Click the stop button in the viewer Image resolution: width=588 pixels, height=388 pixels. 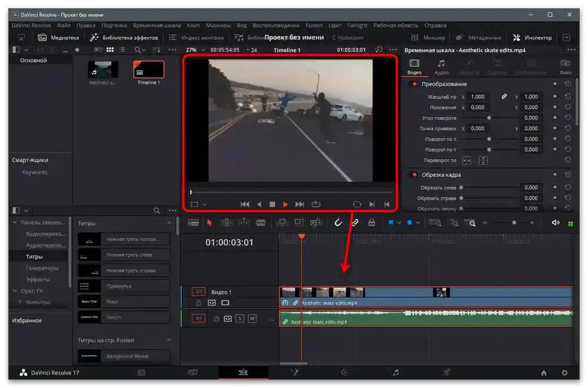273,204
